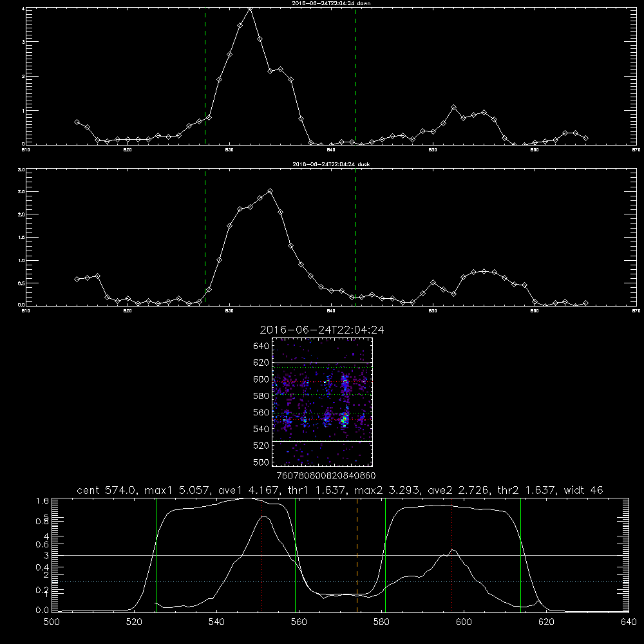Click the blue dotted horizontal threshold line

click(x=340, y=581)
